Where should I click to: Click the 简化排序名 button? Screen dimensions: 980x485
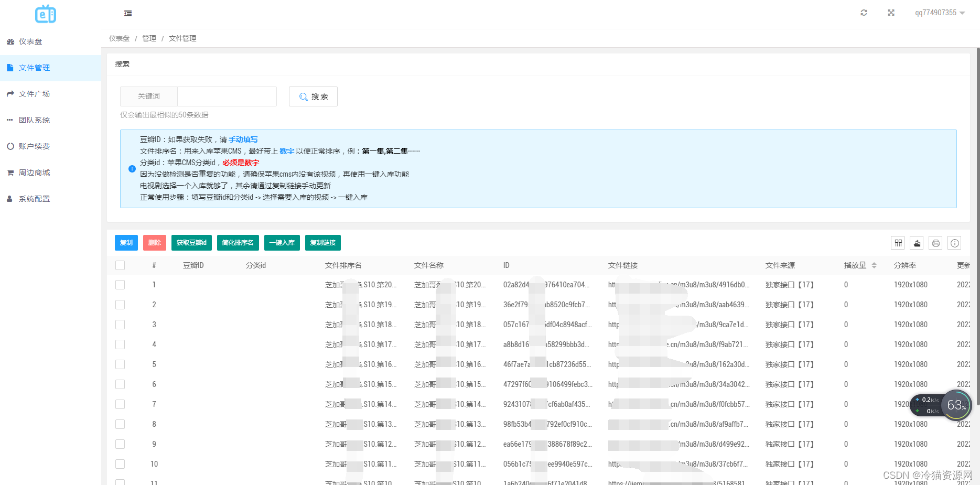[x=238, y=243]
